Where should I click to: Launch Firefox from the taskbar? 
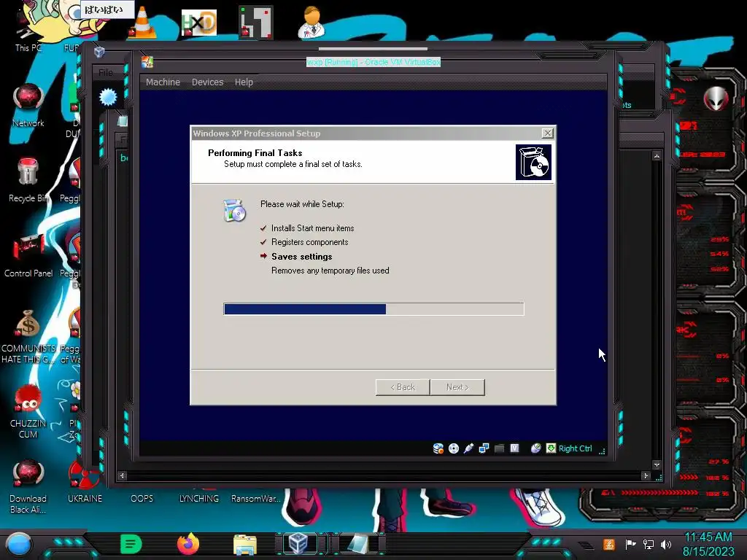point(188,544)
